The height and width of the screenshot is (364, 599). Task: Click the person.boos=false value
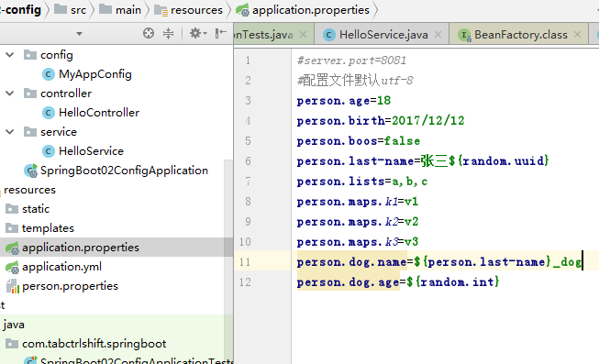(402, 141)
